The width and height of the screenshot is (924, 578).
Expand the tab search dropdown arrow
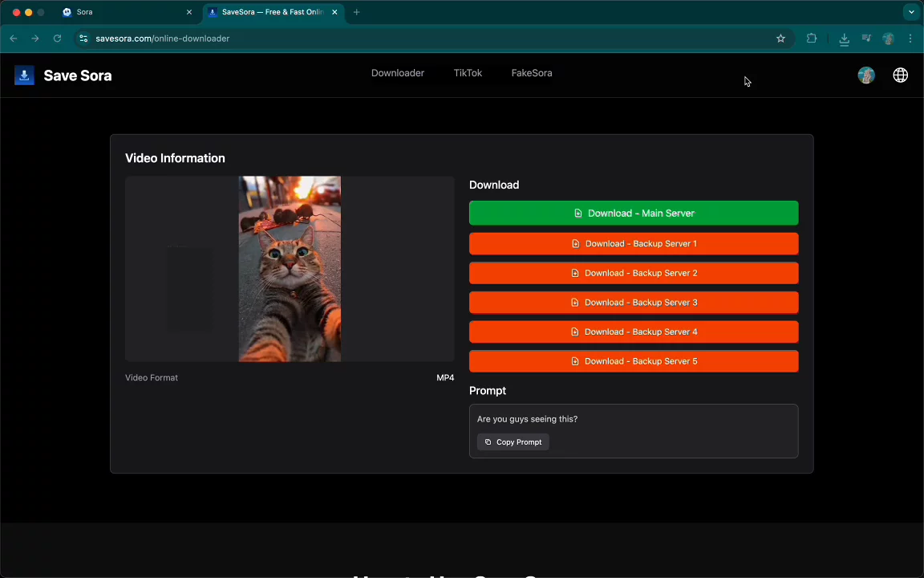[911, 12]
